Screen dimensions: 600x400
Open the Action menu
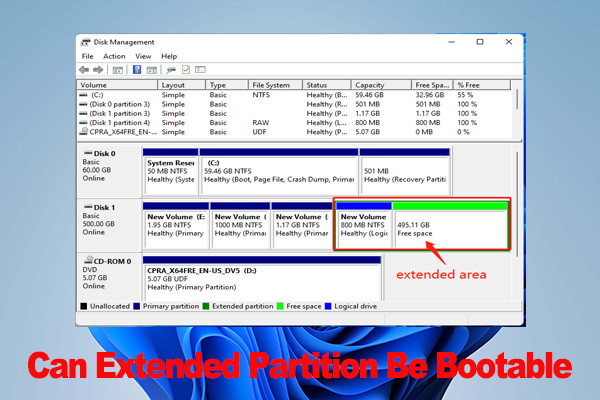tap(113, 56)
